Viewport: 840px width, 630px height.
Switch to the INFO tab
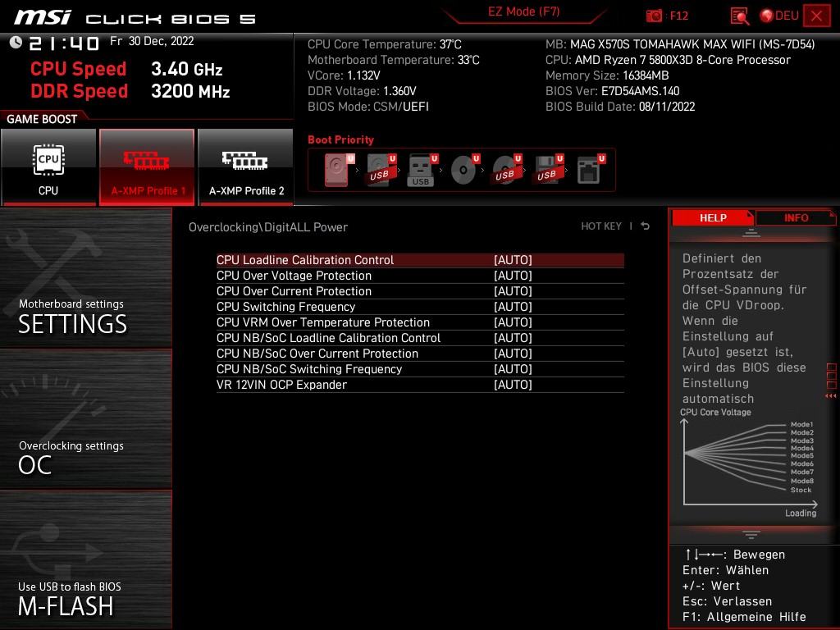coord(796,218)
